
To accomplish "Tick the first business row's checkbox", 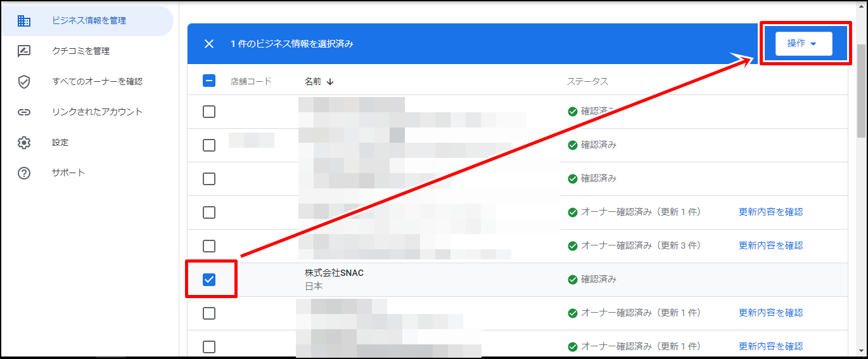I will point(209,112).
